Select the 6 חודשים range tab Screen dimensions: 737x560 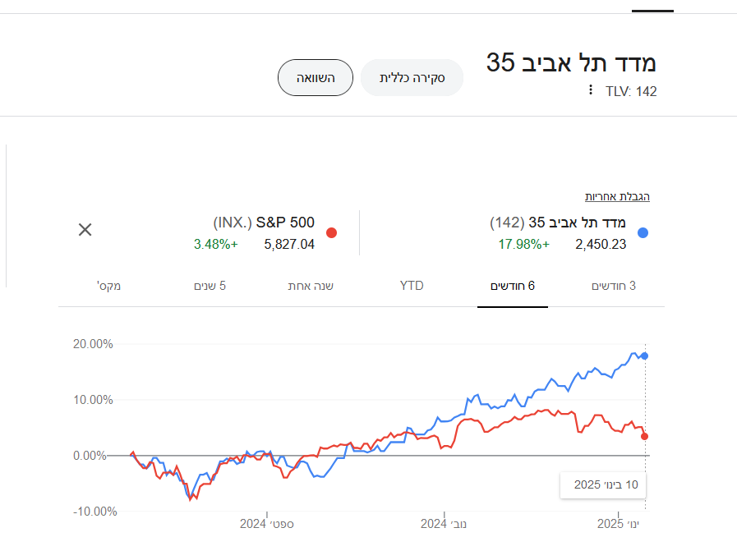click(x=513, y=286)
